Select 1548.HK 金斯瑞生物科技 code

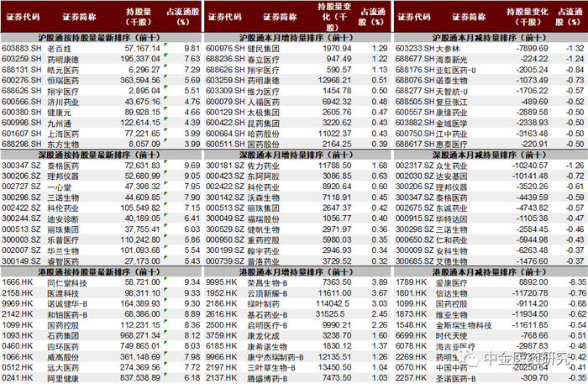pos(411,325)
